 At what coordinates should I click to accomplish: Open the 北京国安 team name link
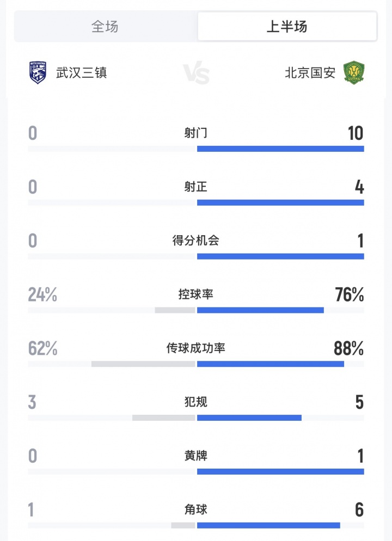pos(310,72)
